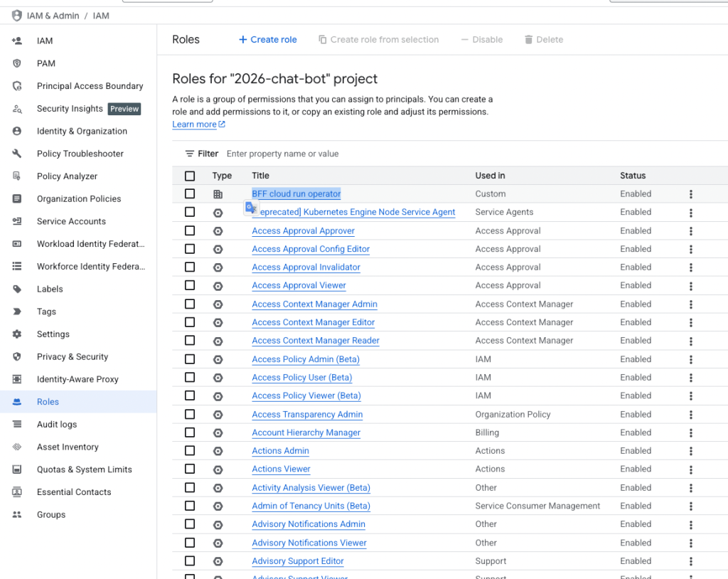This screenshot has width=728, height=579.
Task: Click the Quotas & System Limits icon
Action: (17, 469)
